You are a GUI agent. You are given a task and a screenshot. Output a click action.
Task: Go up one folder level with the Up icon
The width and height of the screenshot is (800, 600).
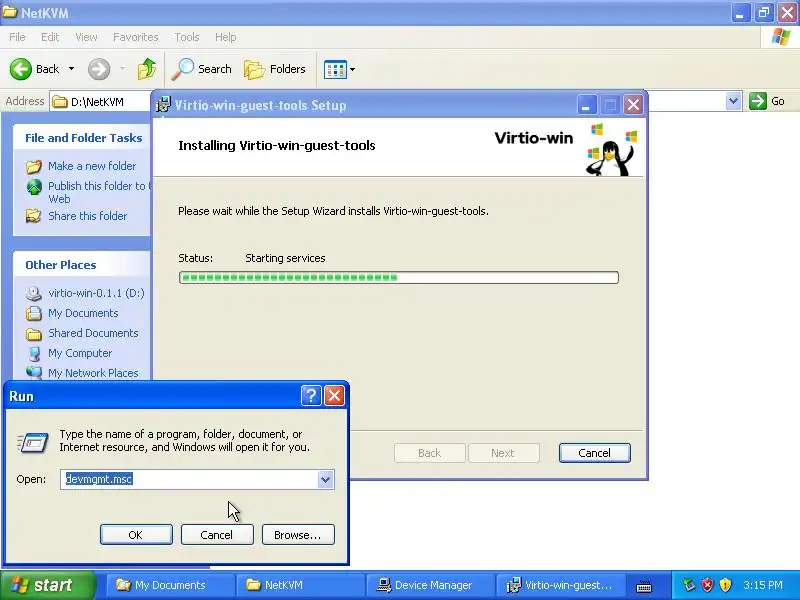[147, 69]
